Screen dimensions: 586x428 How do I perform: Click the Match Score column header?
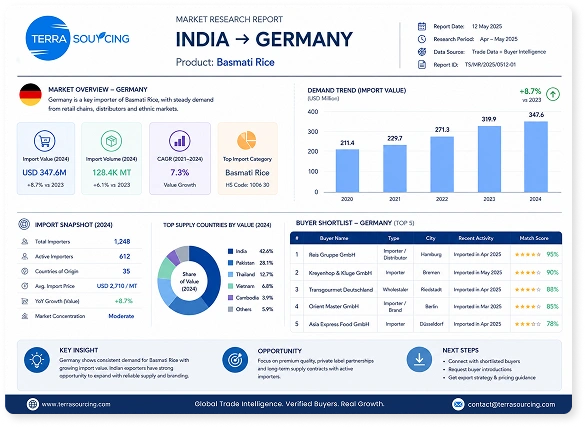(534, 238)
